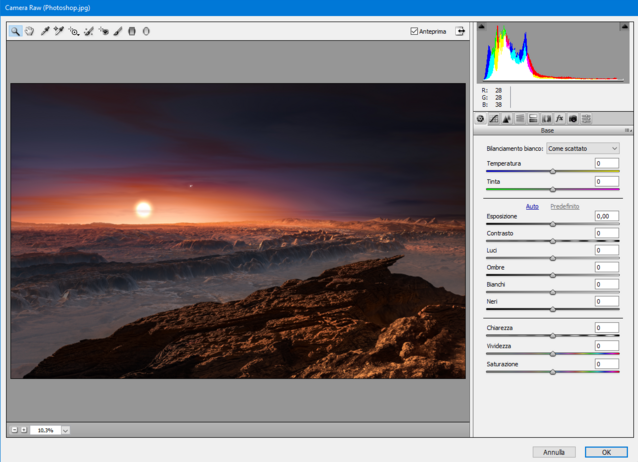Click the Luci value field
This screenshot has height=462, width=638.
607,250
